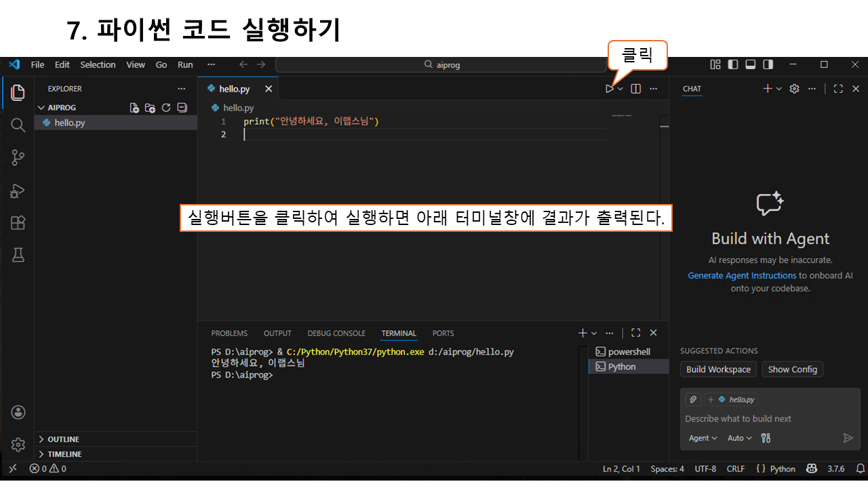This screenshot has height=488, width=868.
Task: Toggle the bottom panel layout button
Action: (x=751, y=64)
